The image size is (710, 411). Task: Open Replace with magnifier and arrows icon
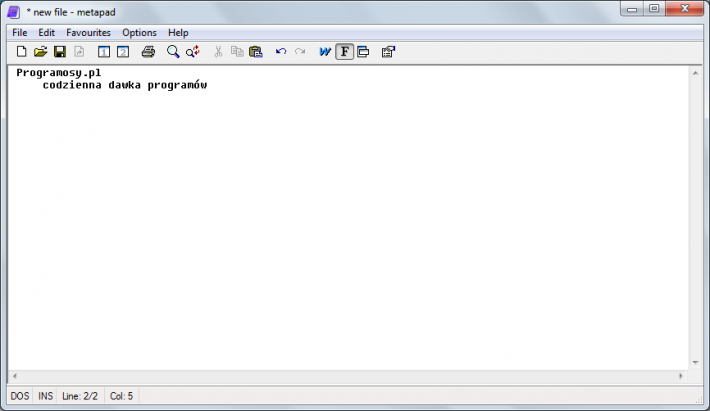tap(193, 52)
